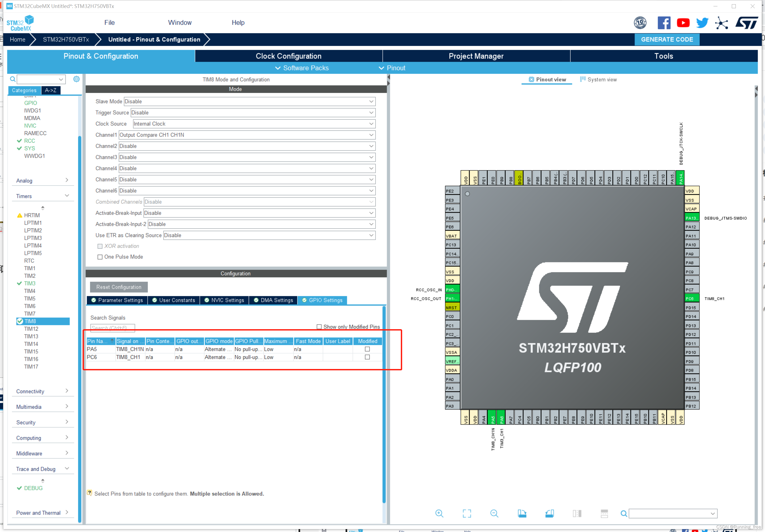Open the Clock Configuration tab

[x=290, y=56]
